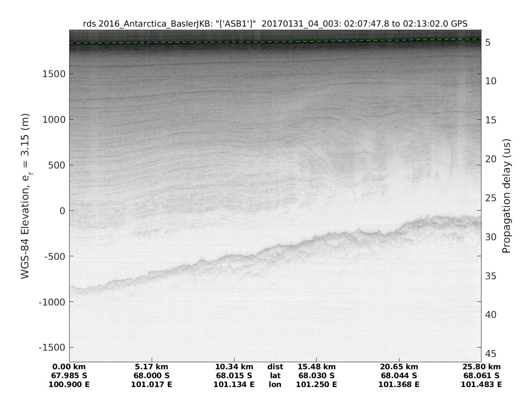Click the 10 propagation delay tick label
This screenshot has height=399, width=532.
pos(490,81)
